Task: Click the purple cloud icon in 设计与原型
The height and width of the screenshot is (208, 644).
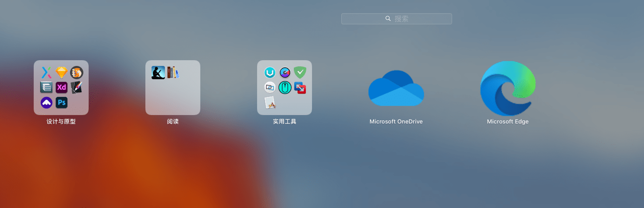Action: [47, 103]
